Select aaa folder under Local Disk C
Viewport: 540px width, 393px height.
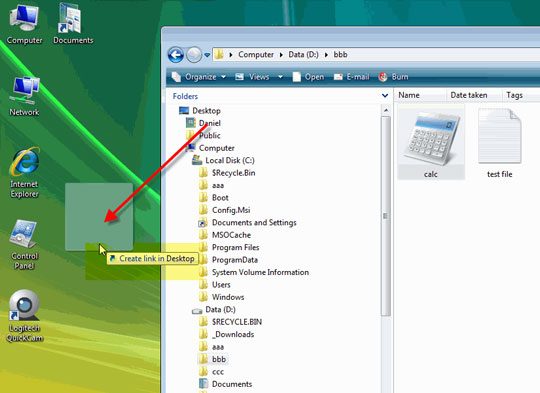(x=211, y=185)
